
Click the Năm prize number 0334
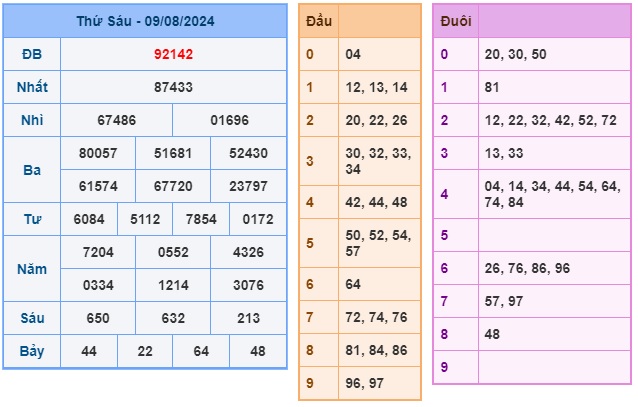coord(98,285)
